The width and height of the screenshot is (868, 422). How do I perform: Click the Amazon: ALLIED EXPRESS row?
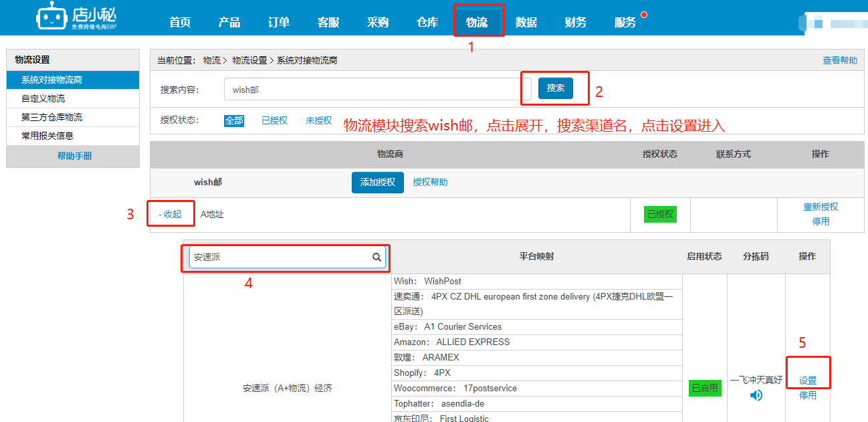tap(537, 342)
